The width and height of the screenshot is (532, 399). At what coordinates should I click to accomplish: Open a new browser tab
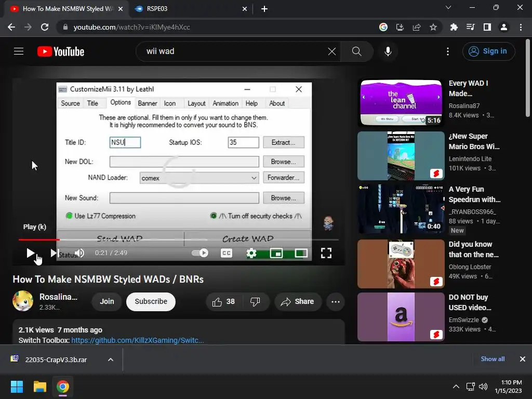264,9
